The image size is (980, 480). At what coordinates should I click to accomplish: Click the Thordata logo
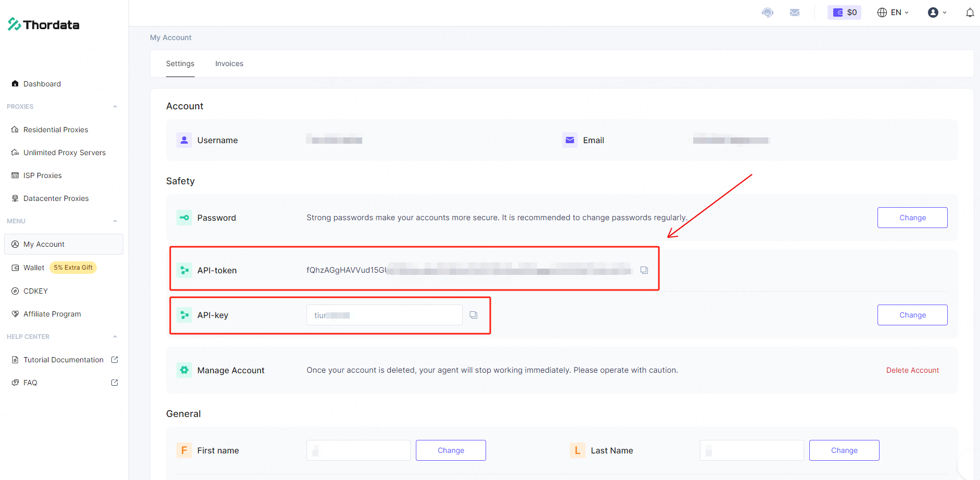click(44, 24)
